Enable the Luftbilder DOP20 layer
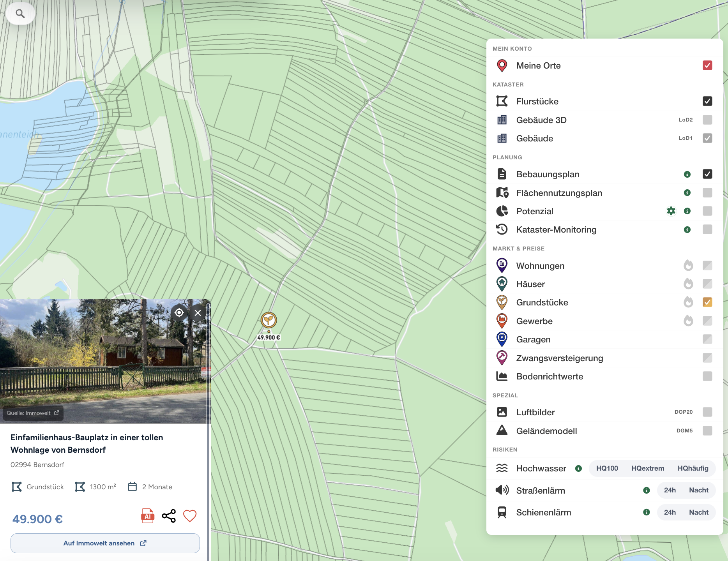This screenshot has width=728, height=561. coord(707,412)
